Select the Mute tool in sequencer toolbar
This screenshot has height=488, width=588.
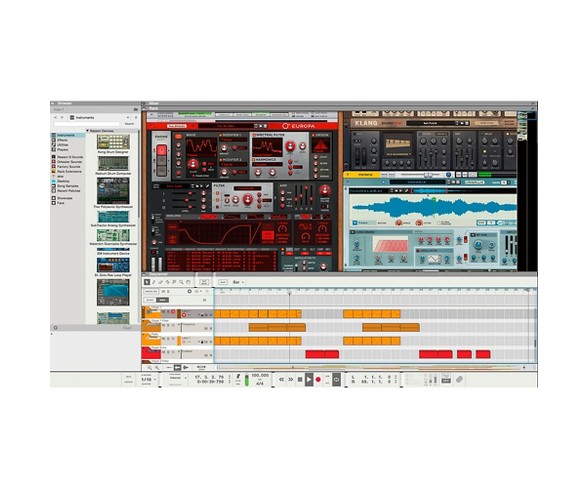(174, 282)
